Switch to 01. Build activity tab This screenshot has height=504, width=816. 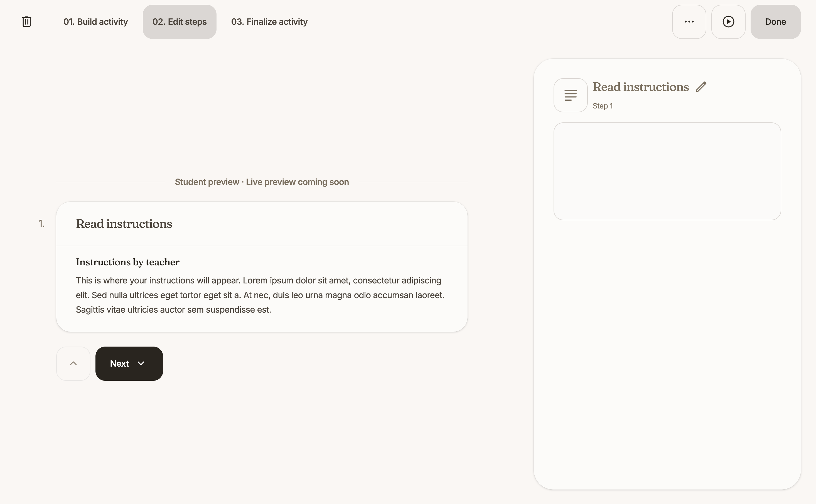(x=96, y=22)
